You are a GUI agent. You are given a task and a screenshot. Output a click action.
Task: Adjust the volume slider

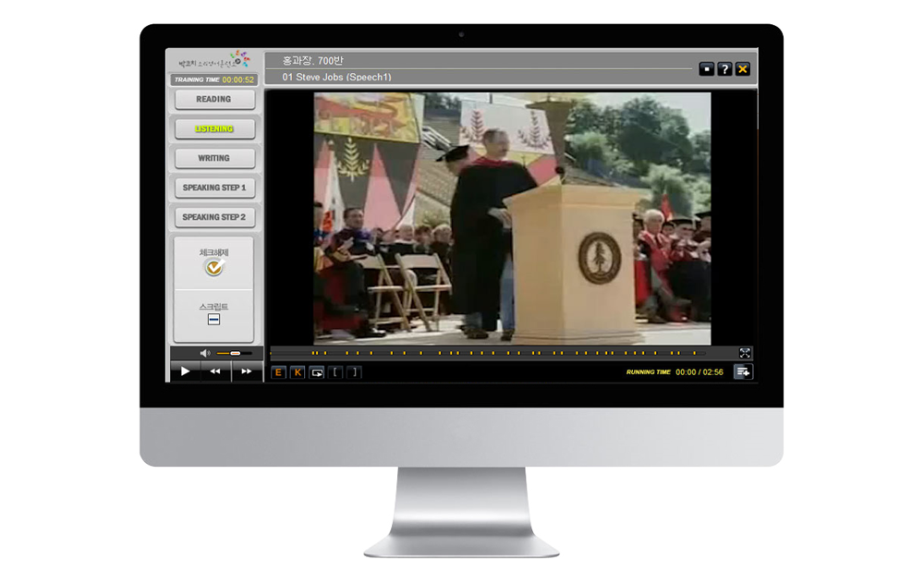coord(235,353)
